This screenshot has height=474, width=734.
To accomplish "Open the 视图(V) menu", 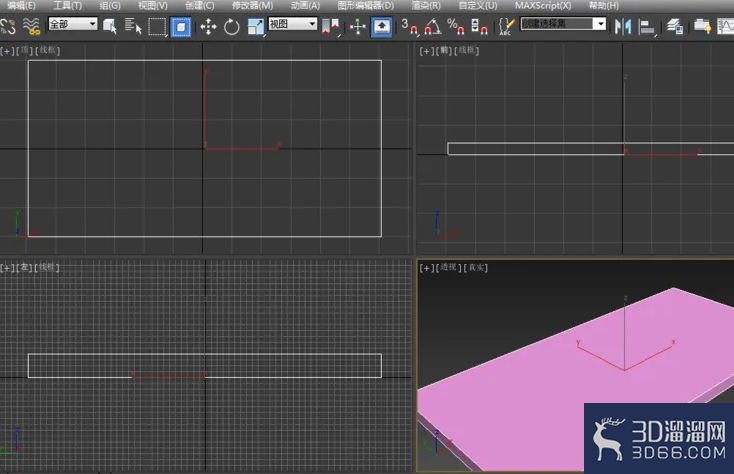I will (153, 6).
